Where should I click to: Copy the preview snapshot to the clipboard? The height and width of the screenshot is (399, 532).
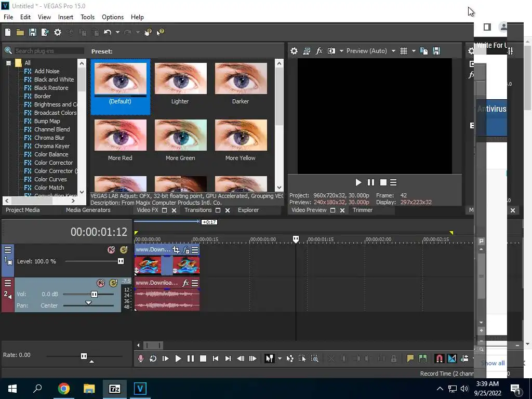click(x=424, y=51)
